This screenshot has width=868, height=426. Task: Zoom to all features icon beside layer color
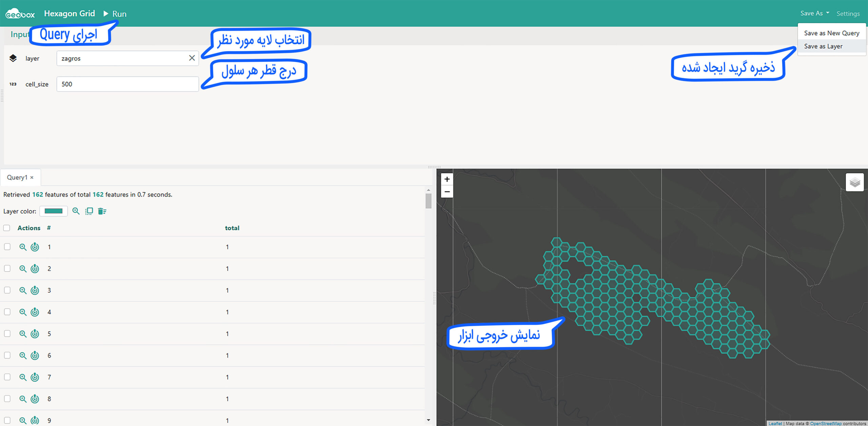76,211
